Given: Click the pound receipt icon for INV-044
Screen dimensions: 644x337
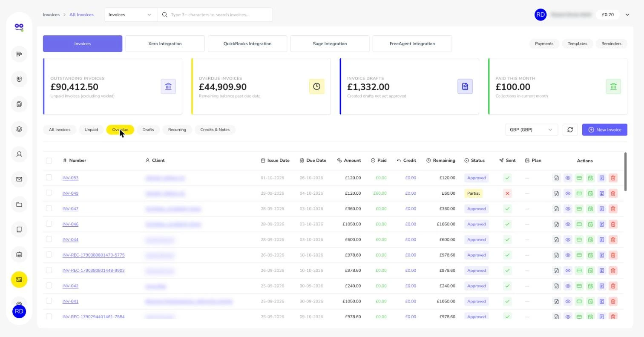Looking at the screenshot, I should pyautogui.click(x=602, y=240).
